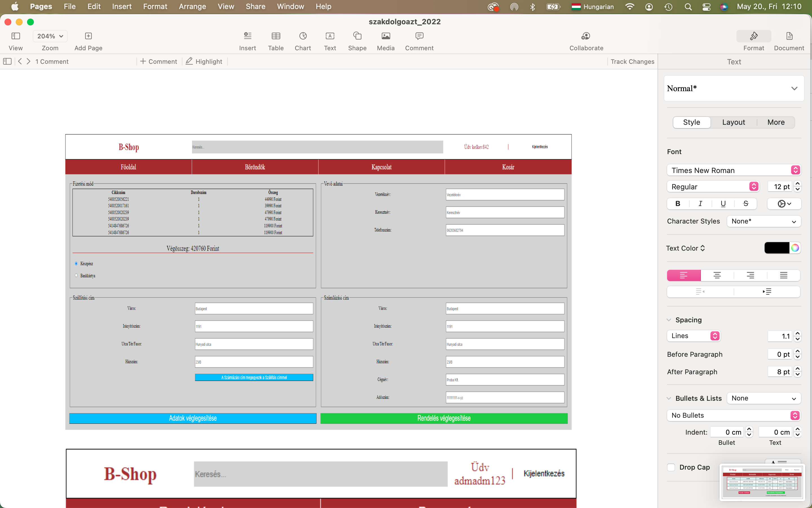Enable the Drop Cap checkbox

[671, 467]
